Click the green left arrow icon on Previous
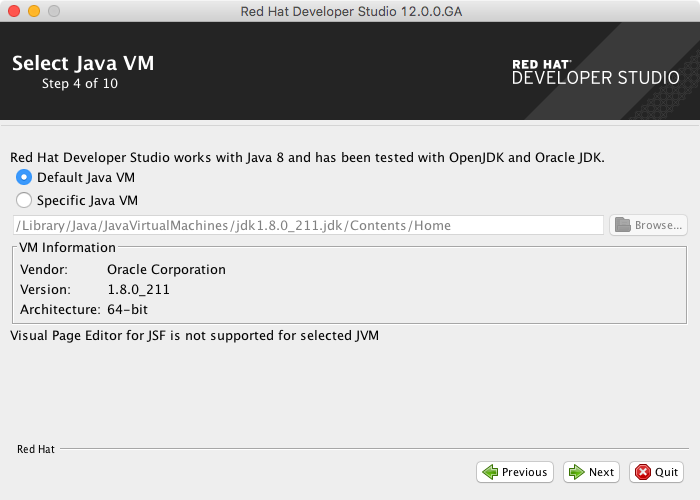 pyautogui.click(x=490, y=472)
